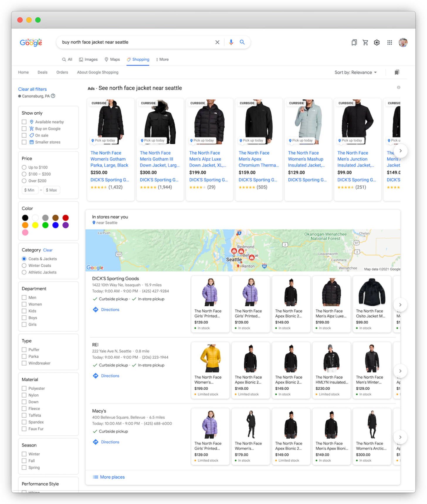Open the Orders page
Screen dimensions: 427x504
click(x=62, y=72)
